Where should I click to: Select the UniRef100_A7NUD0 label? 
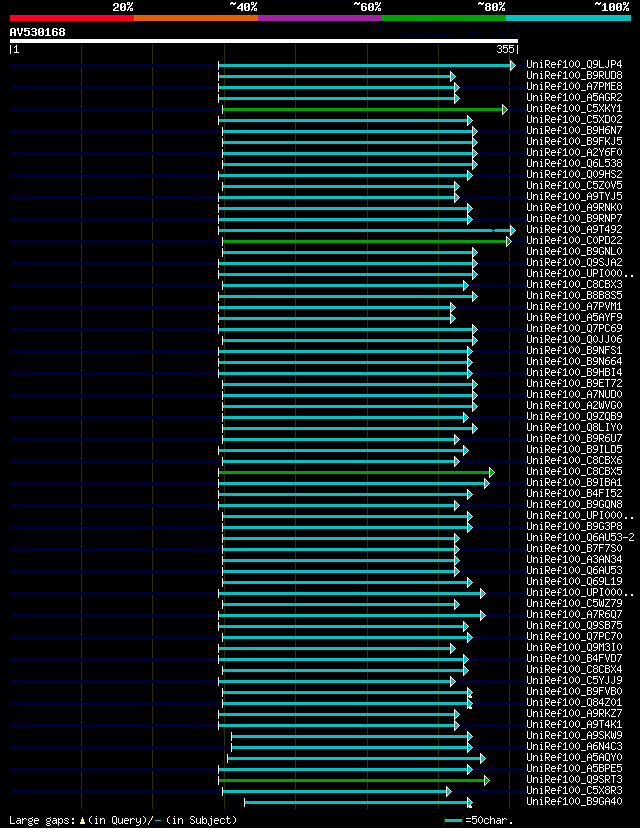click(574, 394)
